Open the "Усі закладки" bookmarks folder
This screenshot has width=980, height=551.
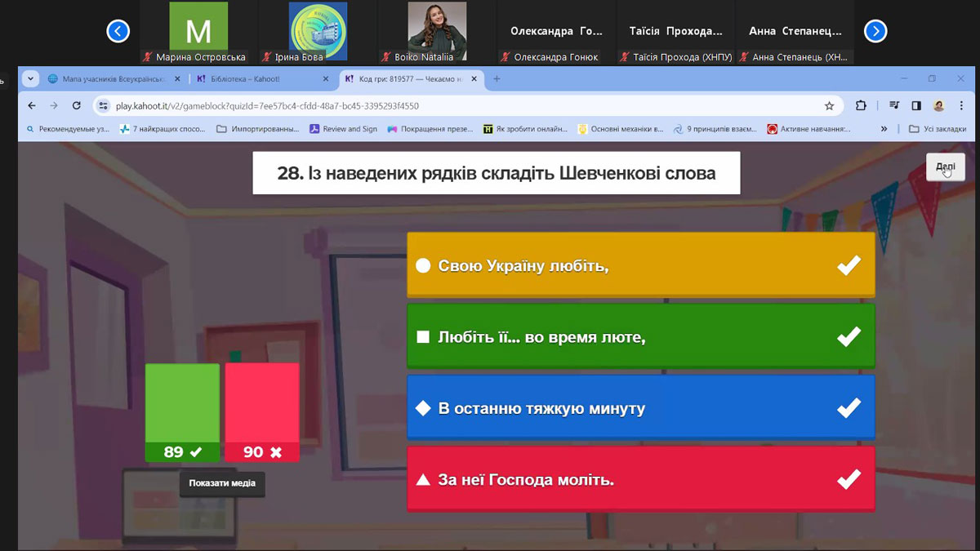tap(938, 129)
